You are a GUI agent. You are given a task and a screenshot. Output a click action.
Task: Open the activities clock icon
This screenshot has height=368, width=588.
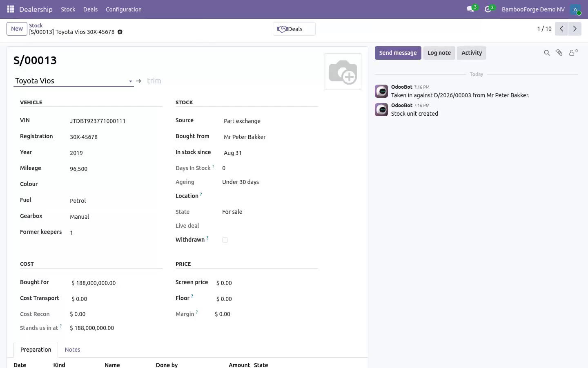pyautogui.click(x=488, y=9)
